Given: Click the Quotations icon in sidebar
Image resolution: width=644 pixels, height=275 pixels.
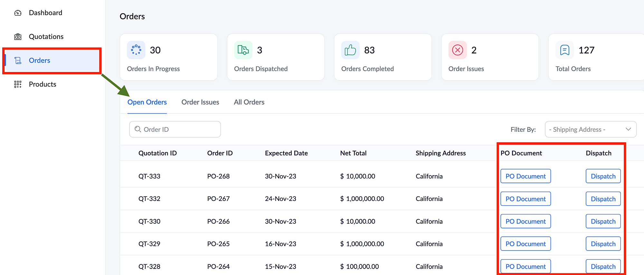Looking at the screenshot, I should coord(18,37).
